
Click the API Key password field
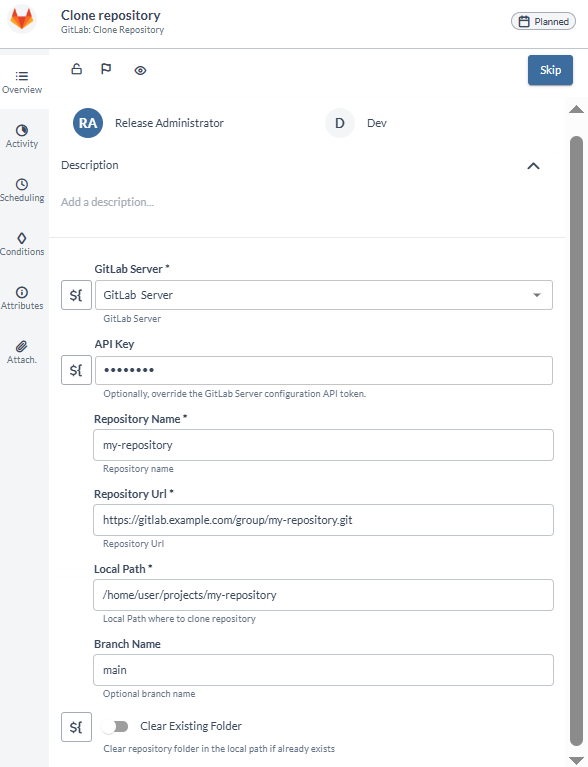click(x=324, y=370)
